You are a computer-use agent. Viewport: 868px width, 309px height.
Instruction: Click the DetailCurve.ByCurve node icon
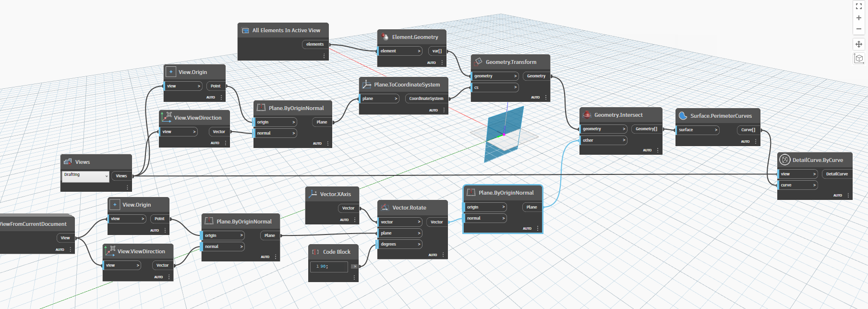point(785,160)
